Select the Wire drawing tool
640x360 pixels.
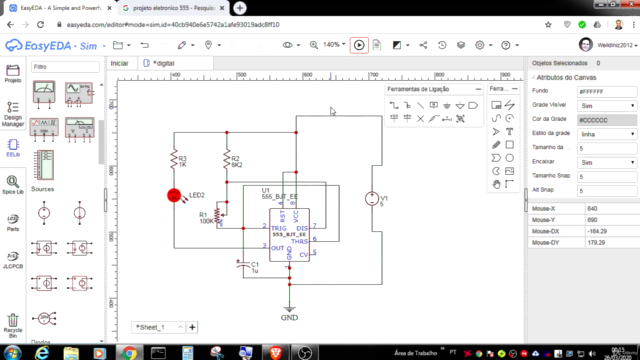pyautogui.click(x=394, y=105)
